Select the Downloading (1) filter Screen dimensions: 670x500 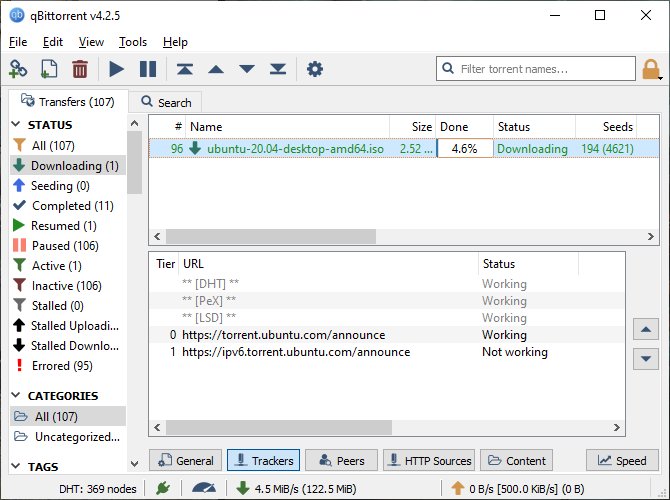tap(68, 166)
